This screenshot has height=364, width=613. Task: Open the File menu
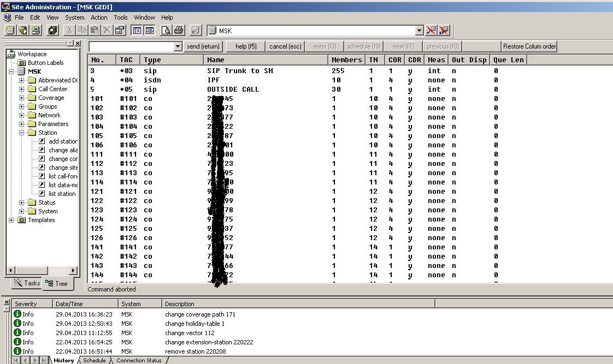(19, 17)
